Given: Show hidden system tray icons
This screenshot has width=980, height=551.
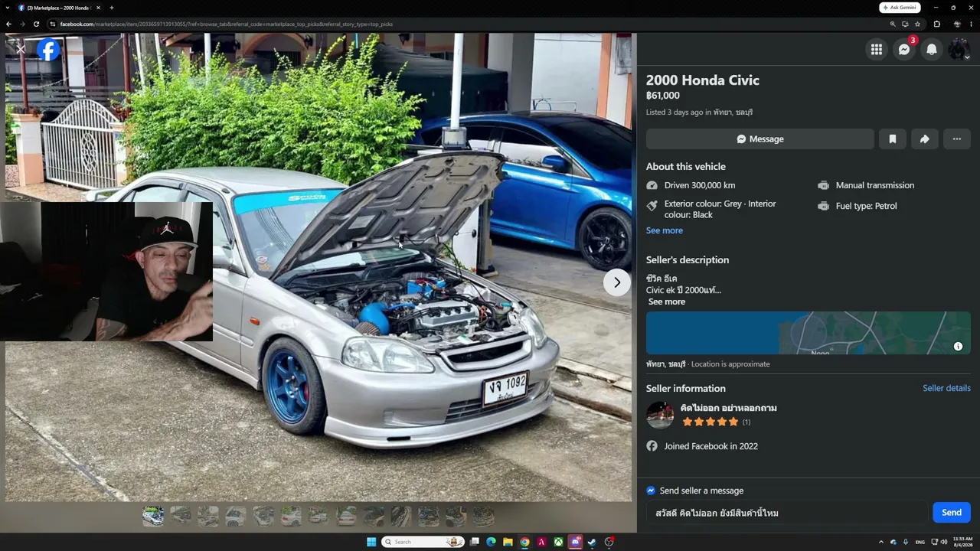Looking at the screenshot, I should click(x=880, y=542).
